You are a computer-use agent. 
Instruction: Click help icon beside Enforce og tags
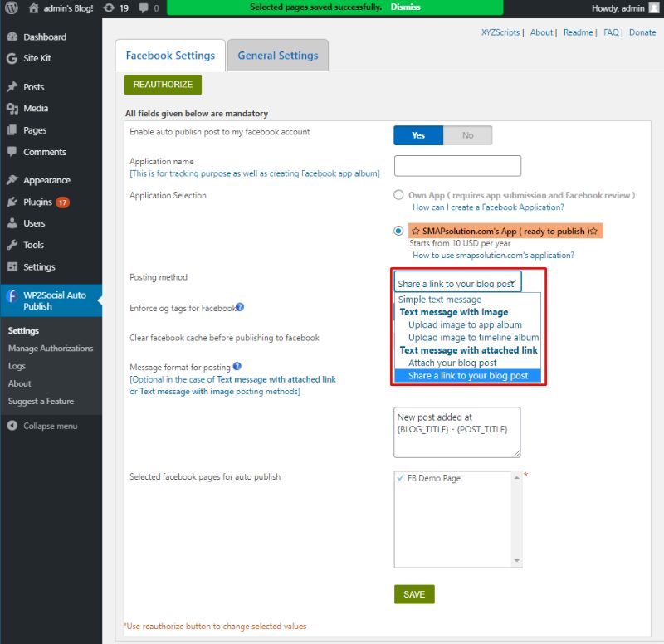pos(240,307)
